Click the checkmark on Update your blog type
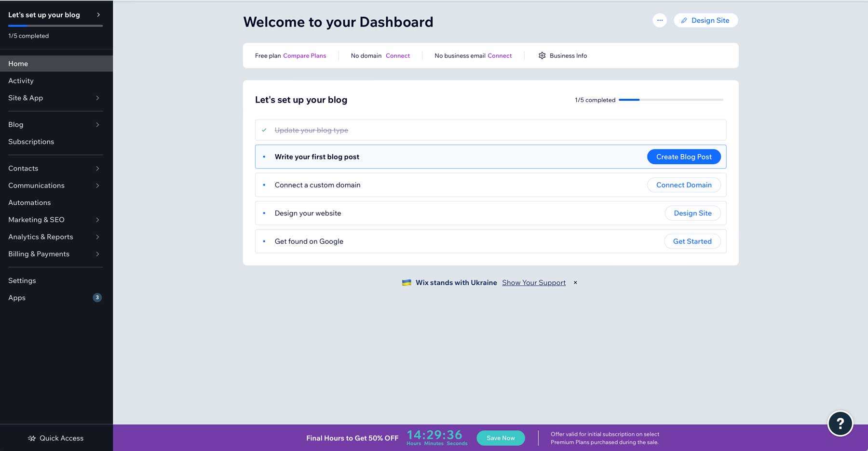 click(x=264, y=130)
